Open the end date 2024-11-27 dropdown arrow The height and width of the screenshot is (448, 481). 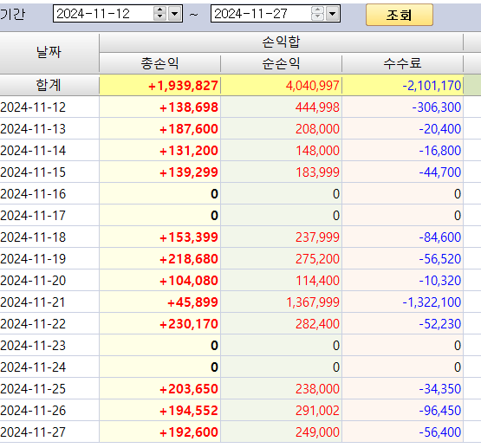(x=333, y=14)
